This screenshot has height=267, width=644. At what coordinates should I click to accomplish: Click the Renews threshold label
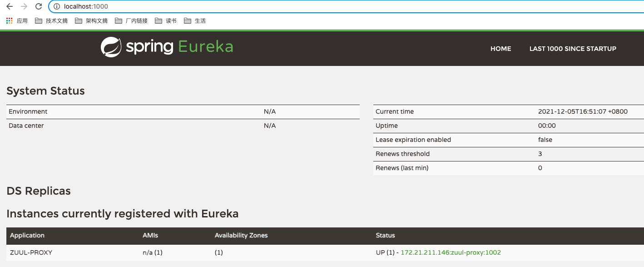[x=402, y=154]
